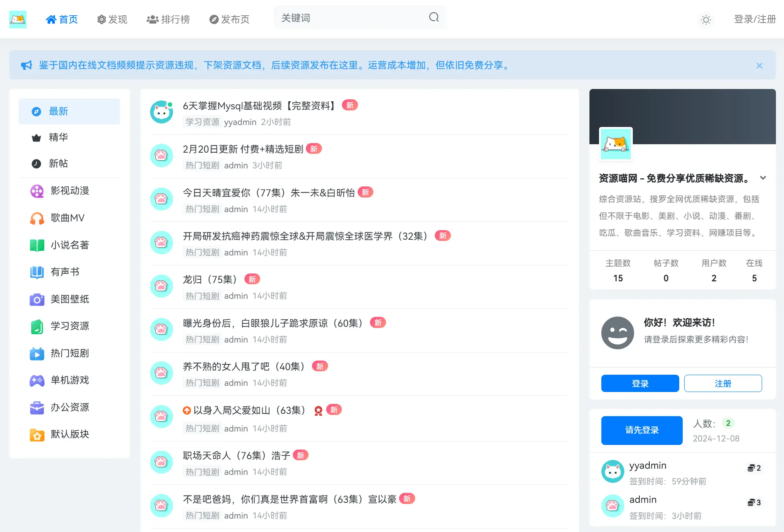Open the 热门短剧 video category
784x532 pixels.
click(x=37, y=354)
